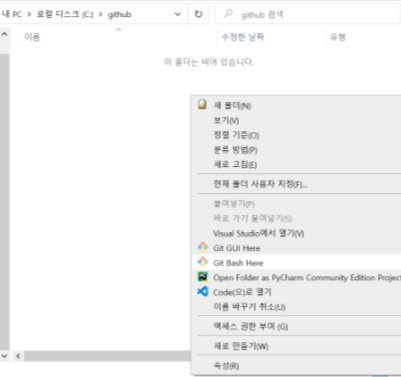Choose Visual Studio에서 열기(V)
The width and height of the screenshot is (401, 377).
pos(297,233)
